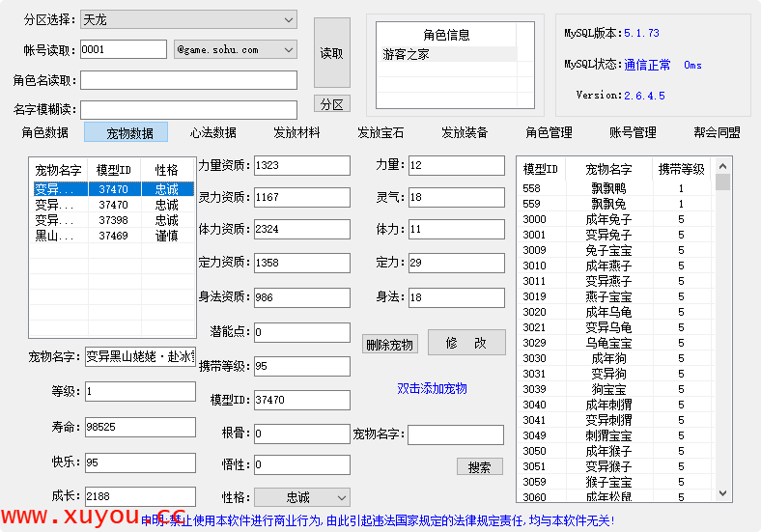Open the 帮会同盟 tab
The image size is (761, 532).
click(x=717, y=132)
